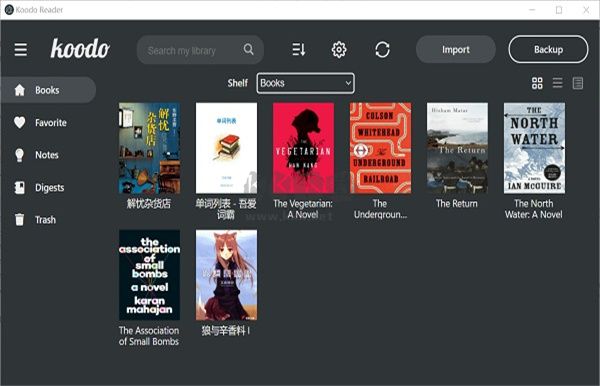
Task: Click title text 'The Undergroun...'
Action: [x=380, y=209]
